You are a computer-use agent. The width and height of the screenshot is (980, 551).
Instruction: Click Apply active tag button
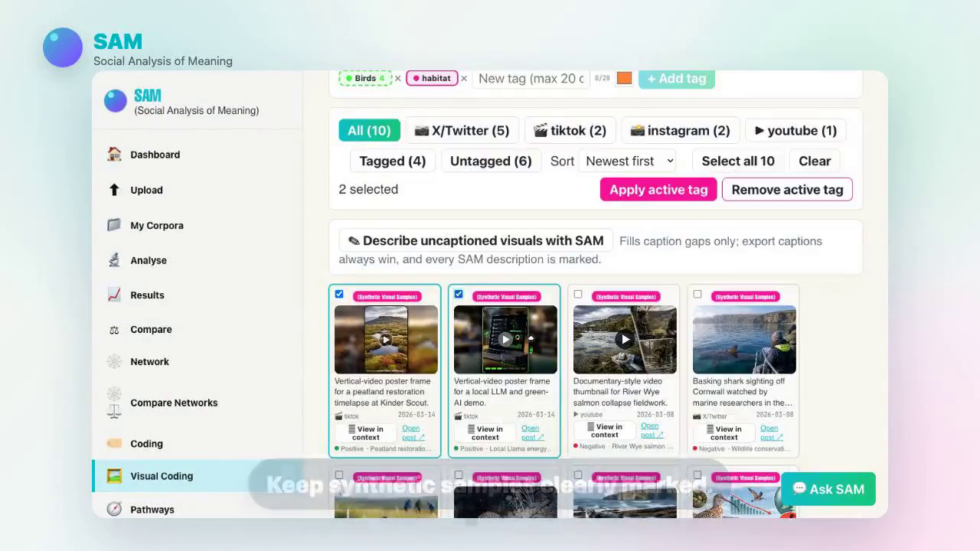(658, 190)
